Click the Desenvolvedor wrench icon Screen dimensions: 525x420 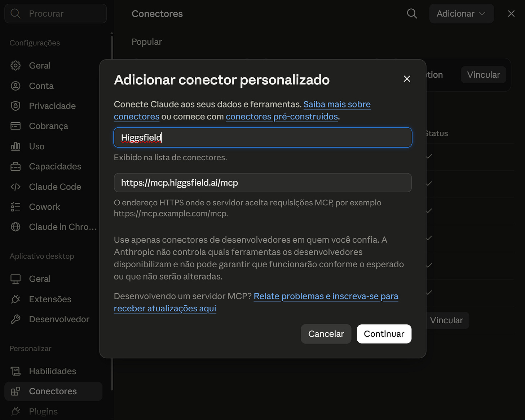[x=16, y=319]
